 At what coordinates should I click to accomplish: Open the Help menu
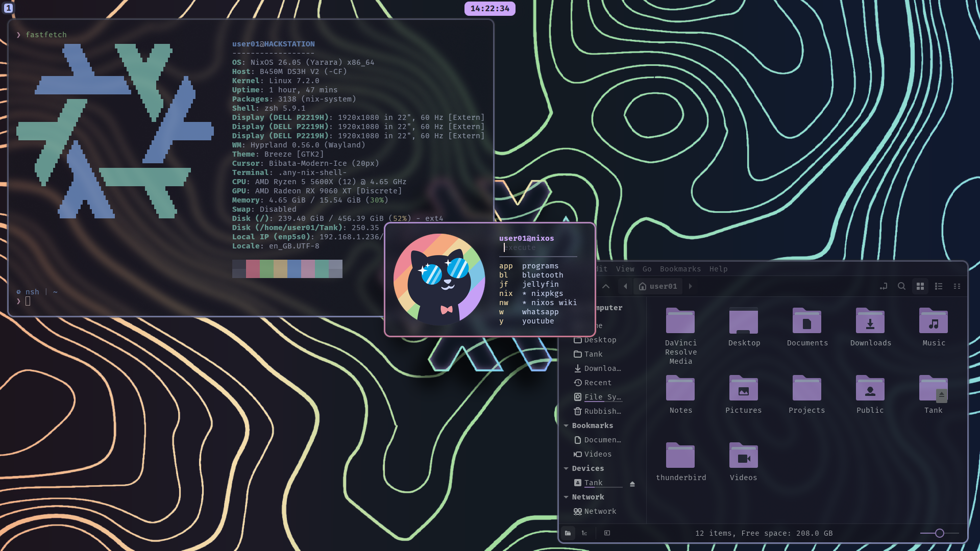[719, 269]
